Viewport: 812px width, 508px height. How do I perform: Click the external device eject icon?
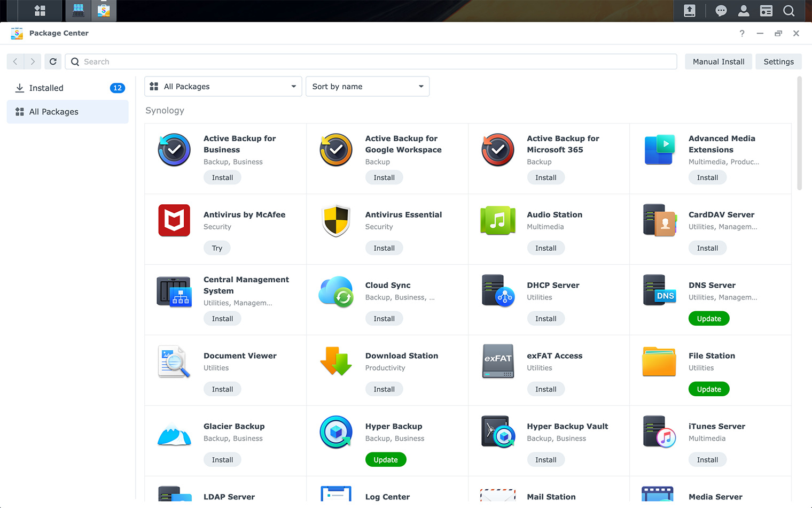689,11
